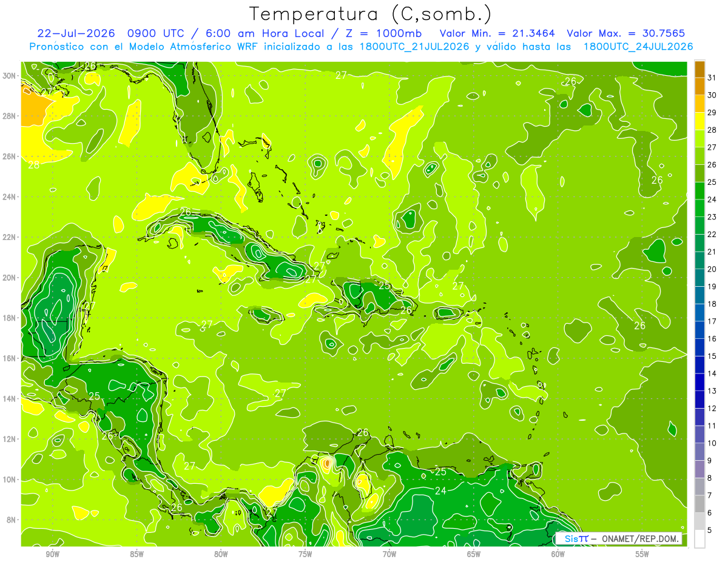
Task: Click the 70W longitude label
Action: tap(389, 554)
